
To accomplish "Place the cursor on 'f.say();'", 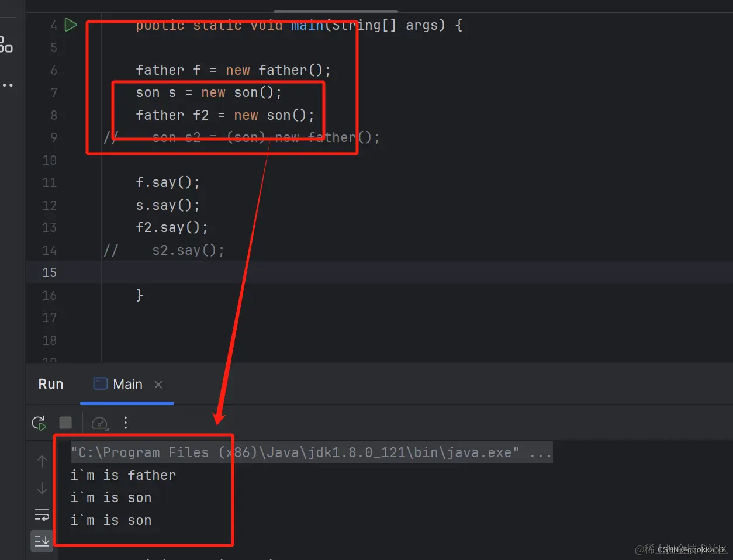I will 168,182.
